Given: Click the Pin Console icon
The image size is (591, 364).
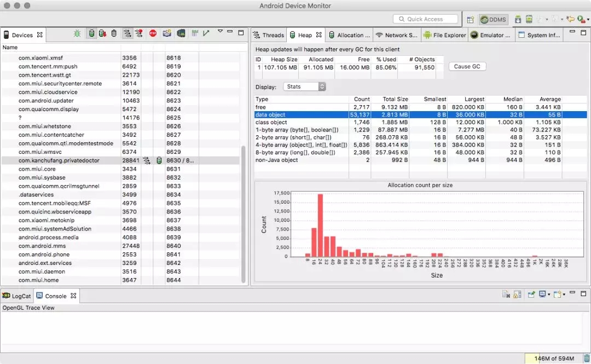Looking at the screenshot, I should tap(531, 294).
